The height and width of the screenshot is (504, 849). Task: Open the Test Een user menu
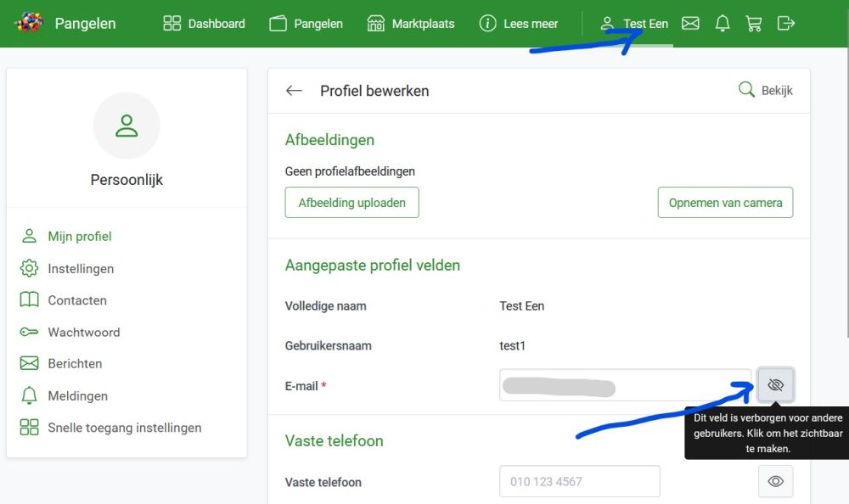tap(634, 23)
